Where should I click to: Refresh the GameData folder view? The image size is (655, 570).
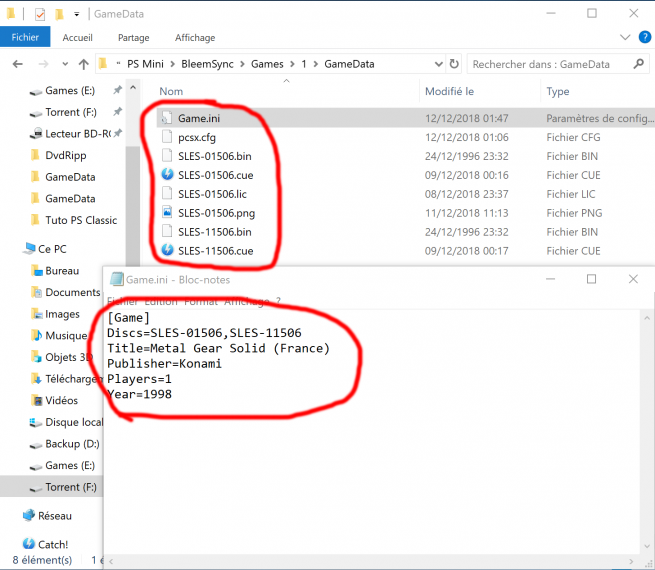coord(454,64)
